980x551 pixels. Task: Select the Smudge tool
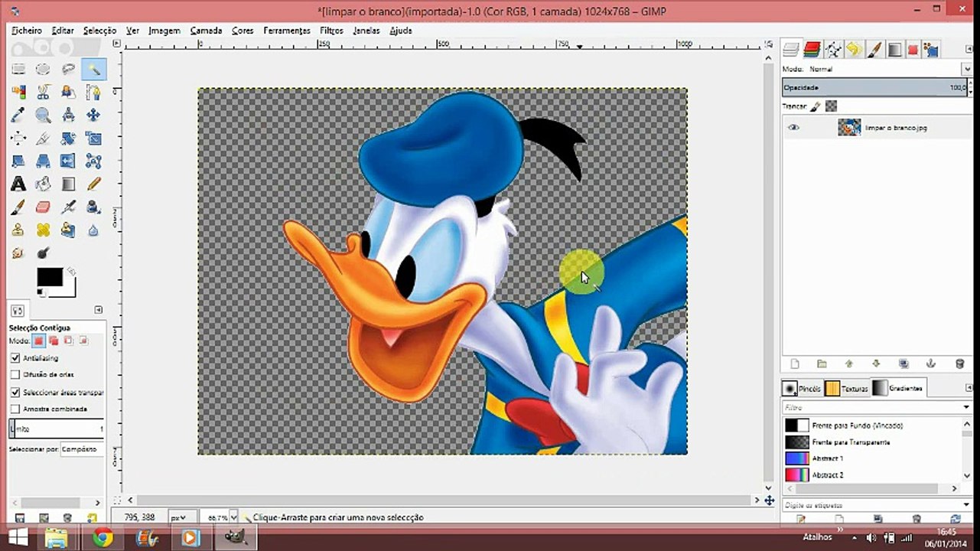pos(18,253)
